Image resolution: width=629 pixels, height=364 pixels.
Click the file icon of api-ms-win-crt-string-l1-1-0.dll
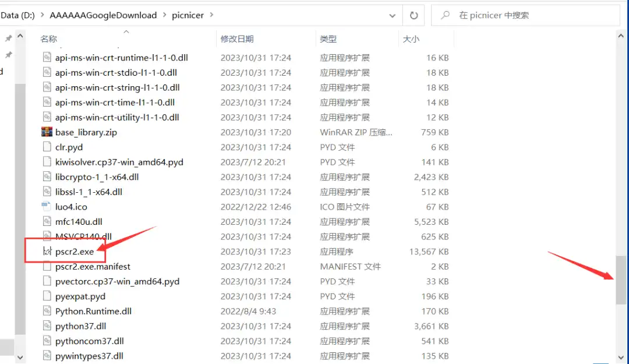point(47,87)
